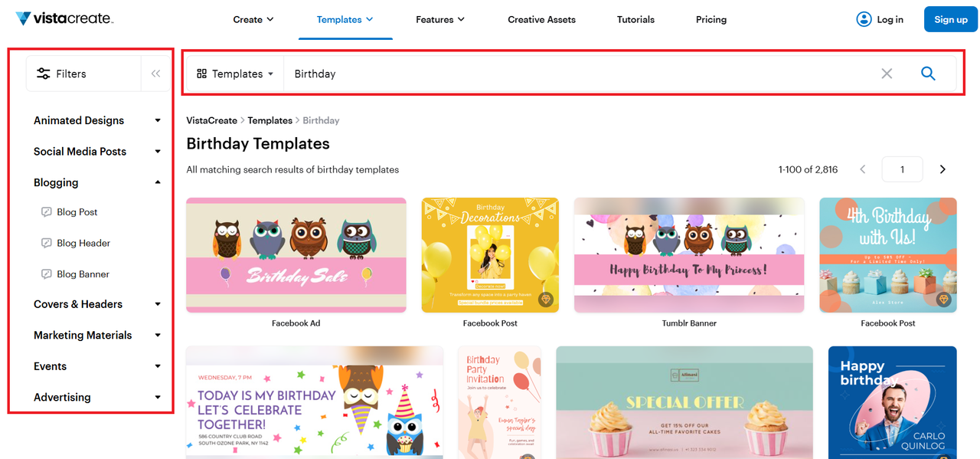Open the Birthday Sale owl Facebook Ad template
This screenshot has height=459, width=980.
tap(296, 255)
